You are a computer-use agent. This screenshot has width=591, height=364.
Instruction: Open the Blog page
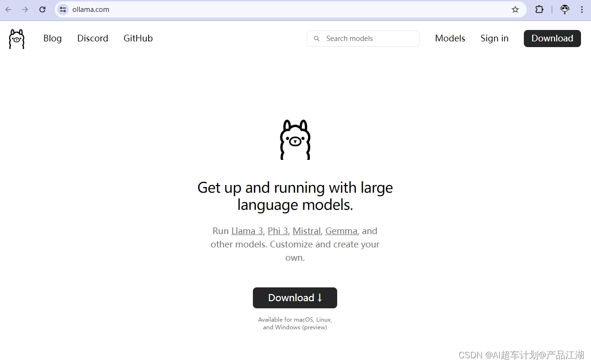pos(52,39)
